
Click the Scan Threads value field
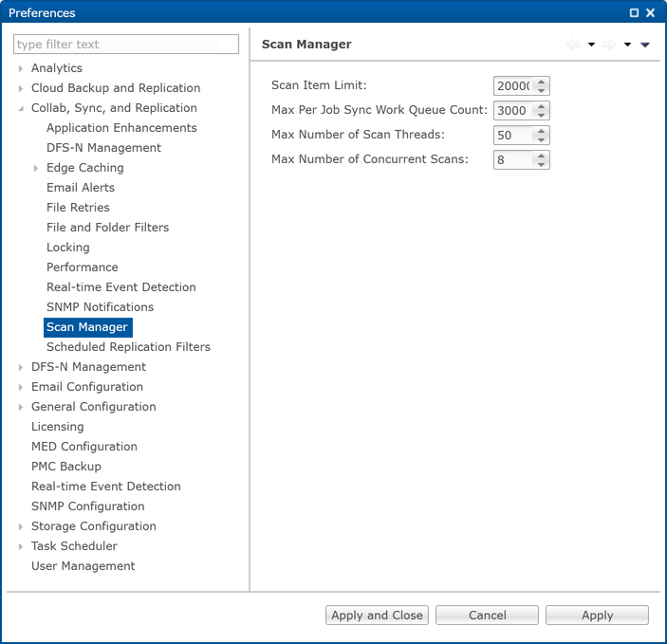pos(513,136)
